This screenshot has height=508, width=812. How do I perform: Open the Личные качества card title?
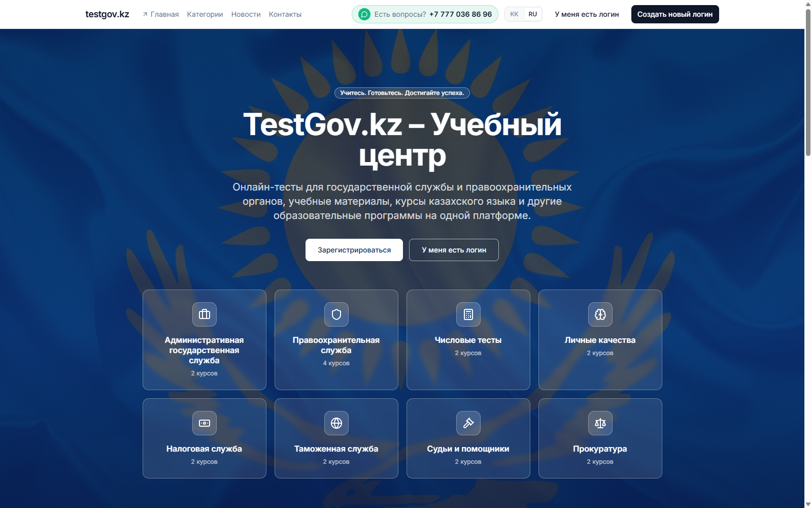pyautogui.click(x=600, y=340)
